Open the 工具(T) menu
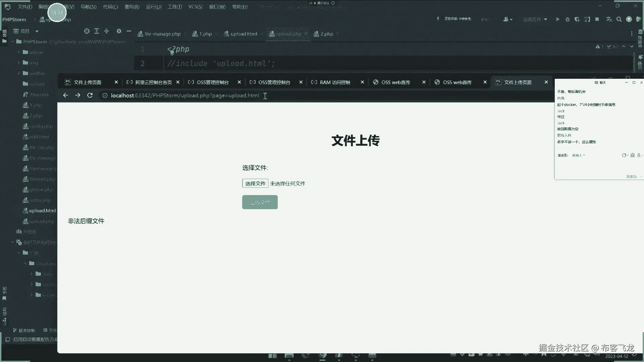The height and width of the screenshot is (362, 644). point(174,7)
